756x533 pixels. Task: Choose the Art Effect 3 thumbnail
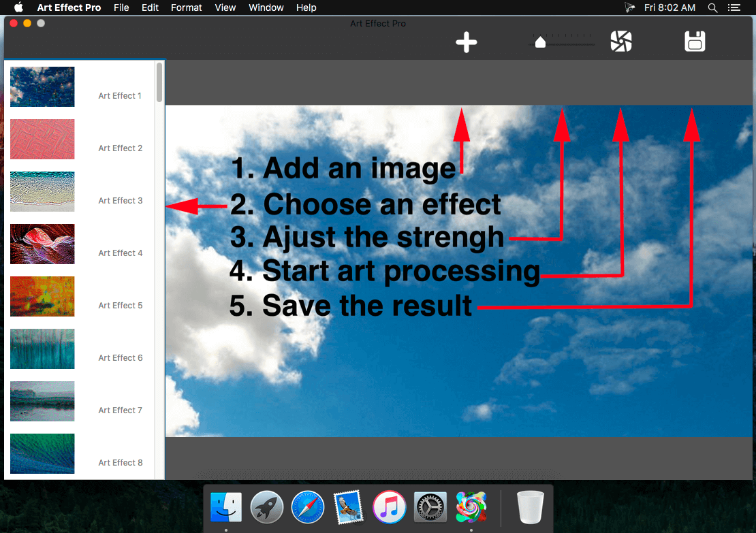pyautogui.click(x=42, y=192)
